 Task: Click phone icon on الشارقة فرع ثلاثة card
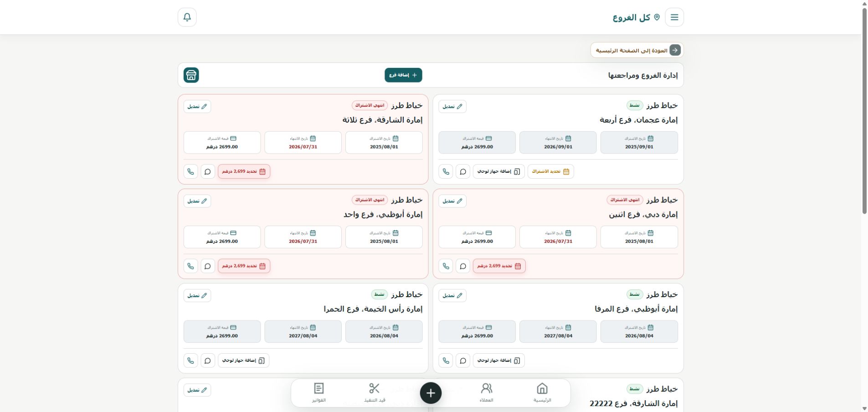(x=191, y=171)
